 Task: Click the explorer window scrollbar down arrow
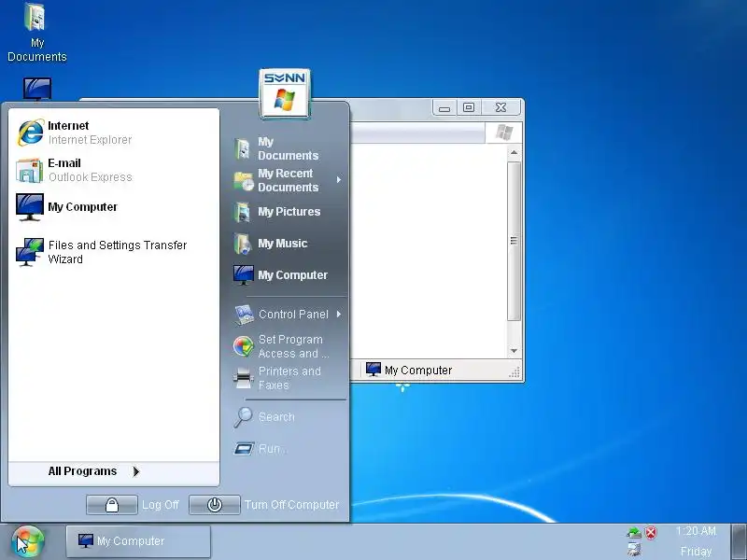(514, 351)
